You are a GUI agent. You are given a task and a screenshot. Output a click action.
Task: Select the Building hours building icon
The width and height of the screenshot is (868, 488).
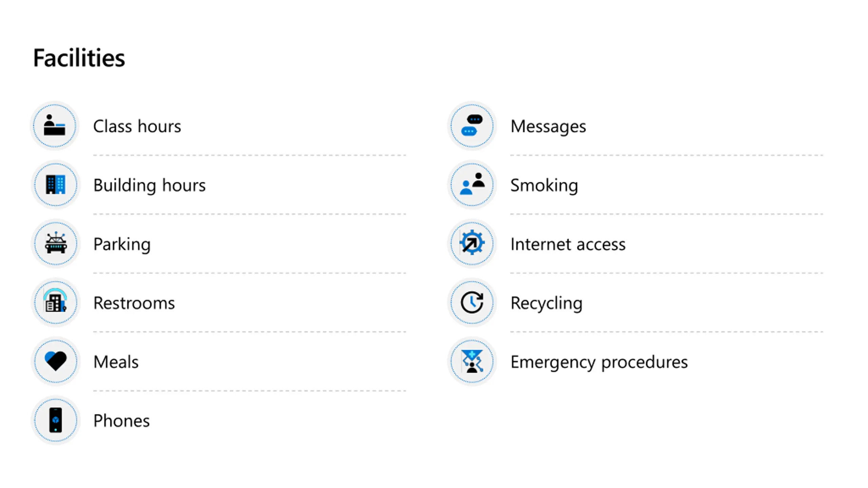click(56, 185)
